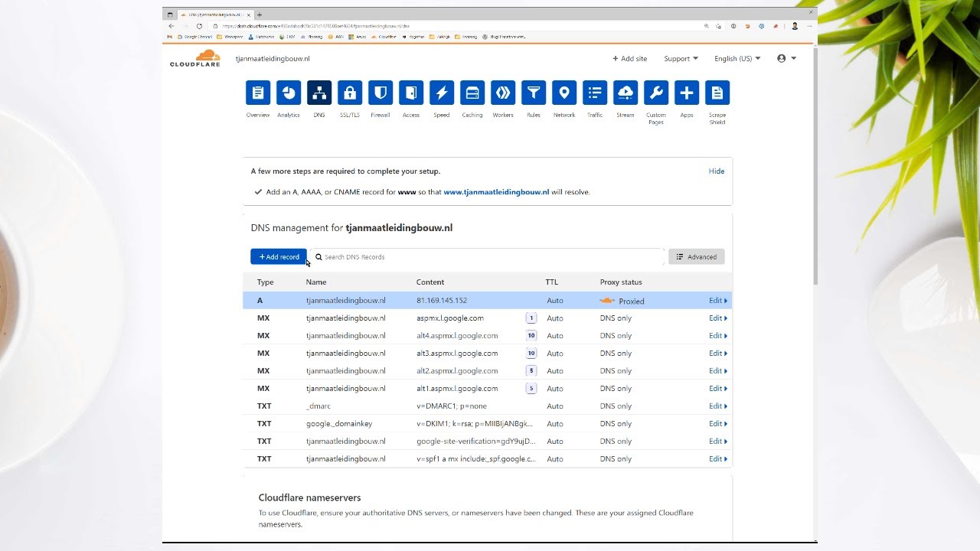Click the TTL column header
This screenshot has width=980, height=551.
[552, 282]
